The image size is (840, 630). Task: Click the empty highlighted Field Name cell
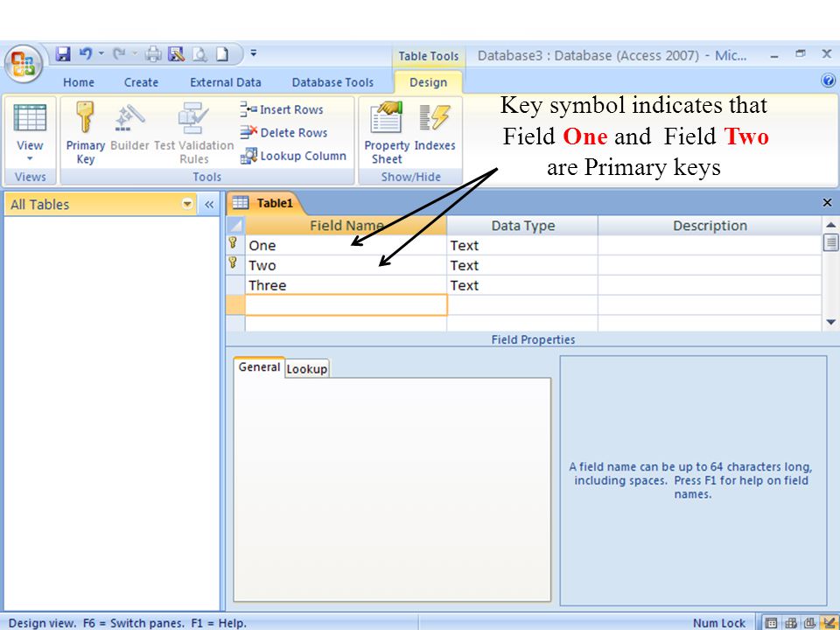(x=346, y=304)
